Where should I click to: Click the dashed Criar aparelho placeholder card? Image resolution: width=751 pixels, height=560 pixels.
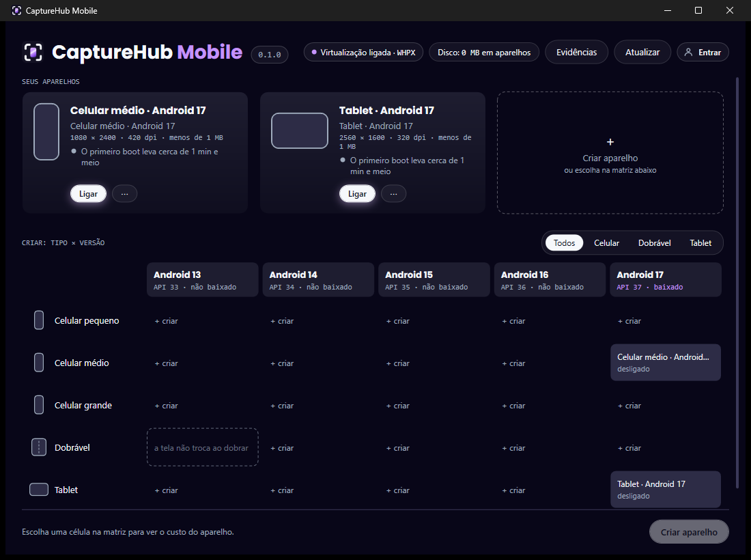(610, 153)
